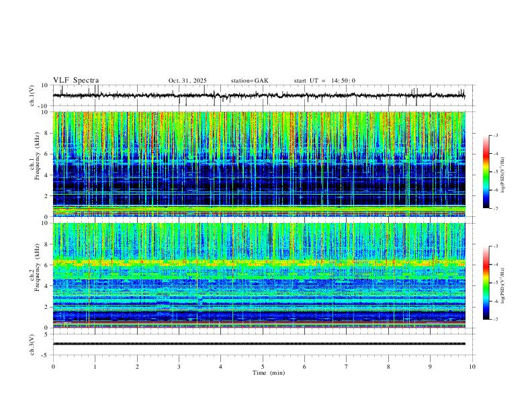
Task: Click the "ch.3(V)" axis label
Action: point(32,345)
